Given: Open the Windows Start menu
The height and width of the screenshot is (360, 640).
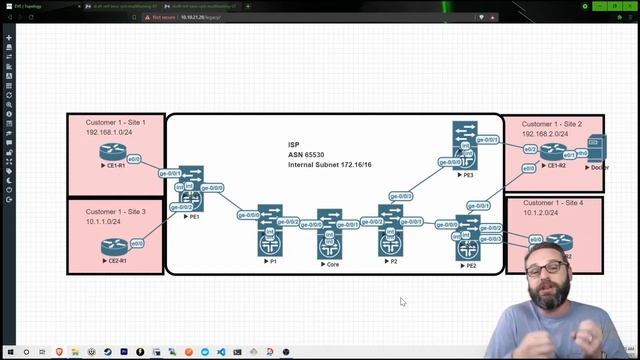Looking at the screenshot, I should click(x=10, y=352).
